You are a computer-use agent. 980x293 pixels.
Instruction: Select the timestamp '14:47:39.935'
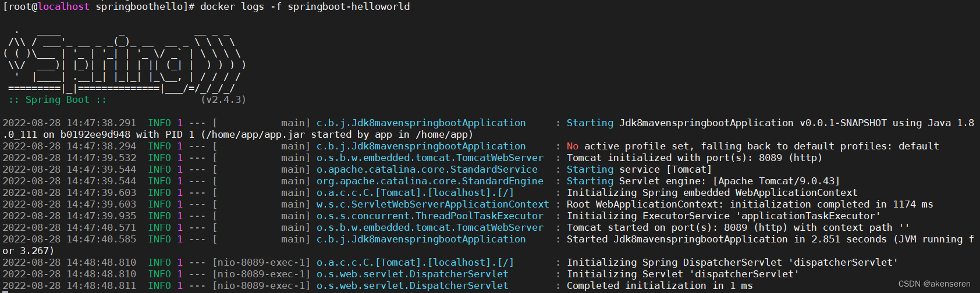pos(101,216)
